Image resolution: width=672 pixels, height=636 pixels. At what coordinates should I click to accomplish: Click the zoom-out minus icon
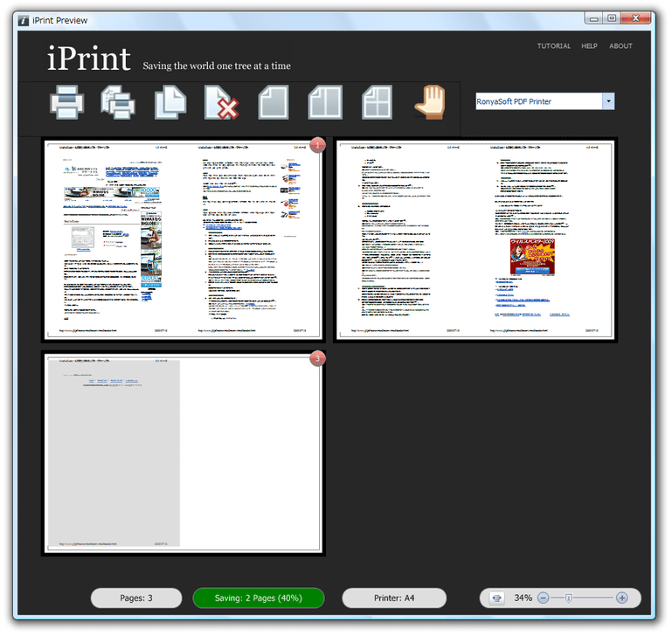coord(543,598)
